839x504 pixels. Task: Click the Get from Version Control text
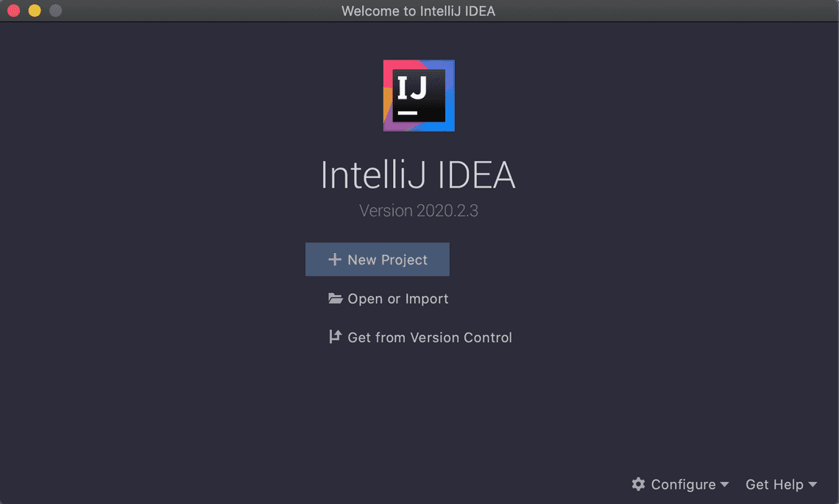(430, 337)
